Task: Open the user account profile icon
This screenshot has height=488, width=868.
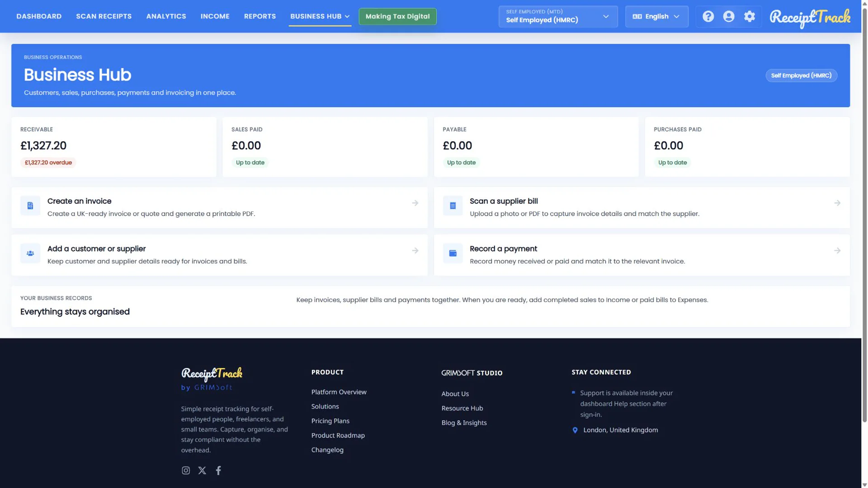Action: (729, 17)
